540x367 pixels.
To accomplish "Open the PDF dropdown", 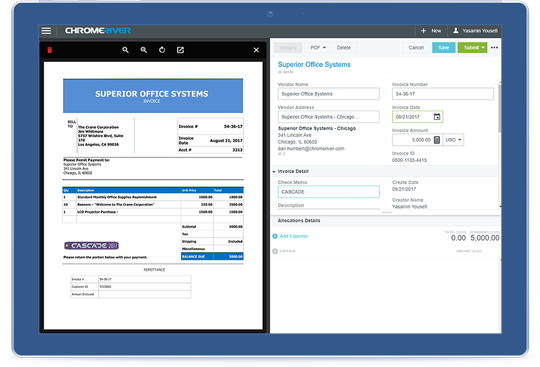I will pos(317,48).
